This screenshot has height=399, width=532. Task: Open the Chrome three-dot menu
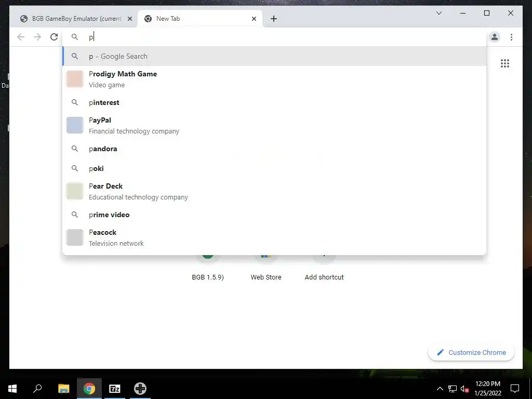(x=511, y=37)
